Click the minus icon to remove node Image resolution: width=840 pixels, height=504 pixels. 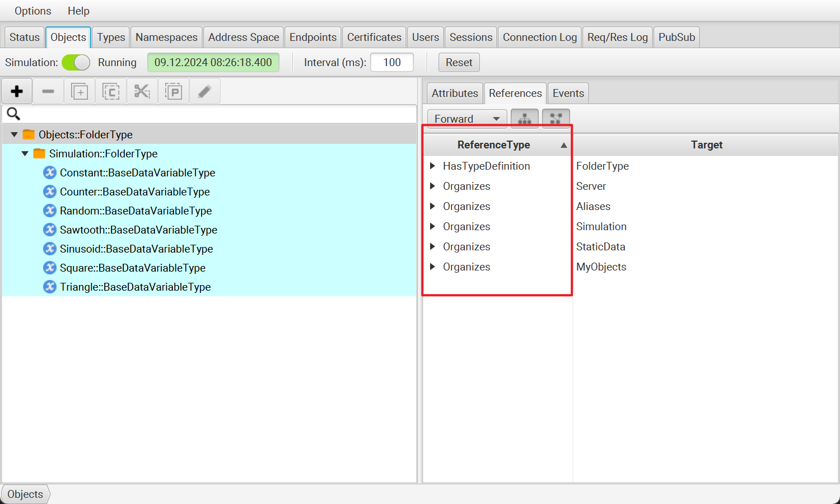[x=48, y=91]
